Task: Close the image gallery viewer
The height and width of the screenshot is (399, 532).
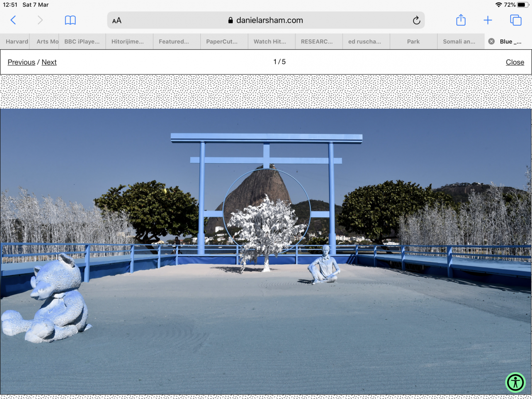Action: pyautogui.click(x=515, y=62)
